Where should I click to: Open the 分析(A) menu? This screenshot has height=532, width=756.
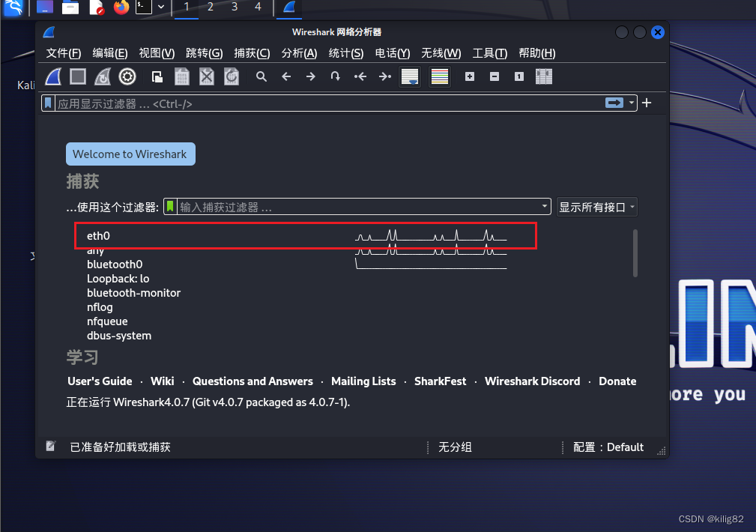point(300,53)
